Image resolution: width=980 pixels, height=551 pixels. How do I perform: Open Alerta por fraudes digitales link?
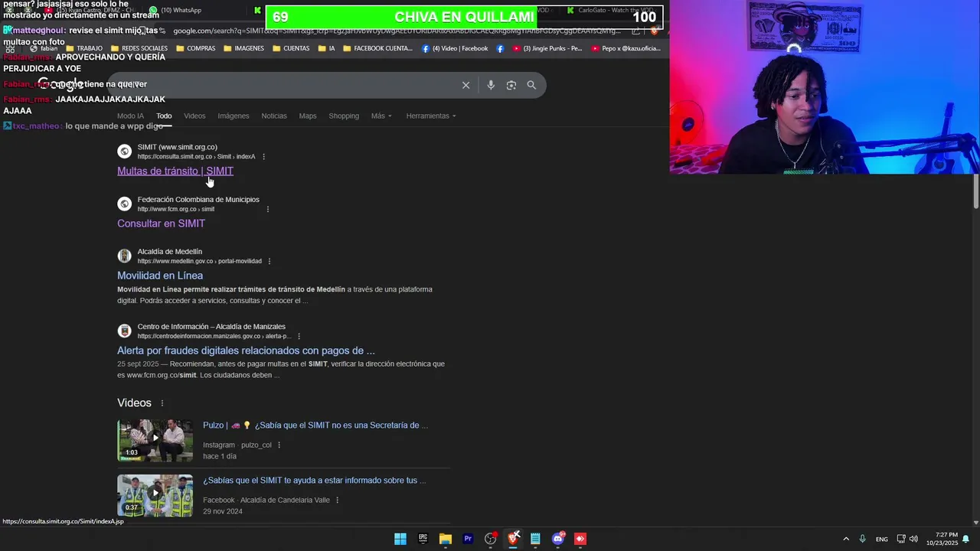pyautogui.click(x=246, y=350)
